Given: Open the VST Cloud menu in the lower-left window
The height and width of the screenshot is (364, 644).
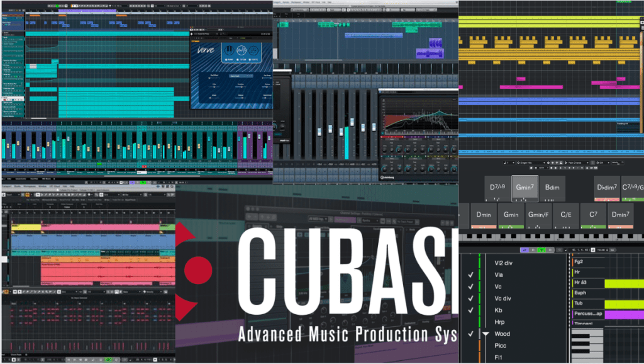Looking at the screenshot, I should pyautogui.click(x=55, y=186).
